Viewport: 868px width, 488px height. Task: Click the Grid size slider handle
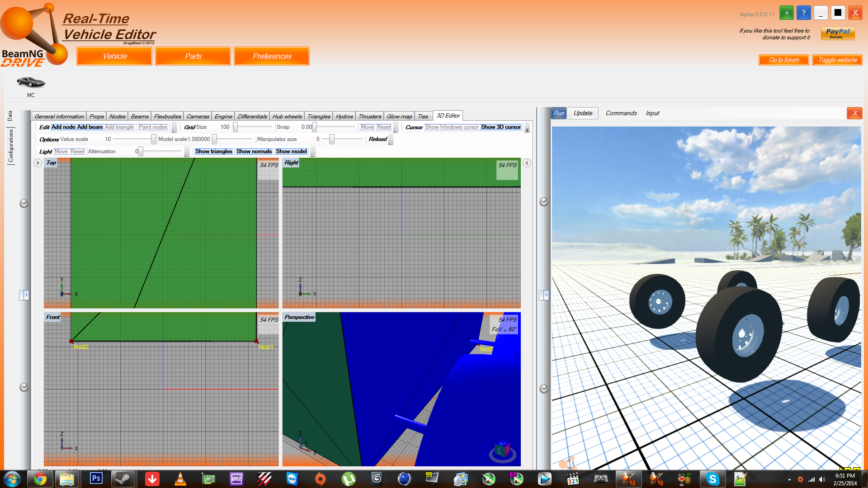click(235, 127)
